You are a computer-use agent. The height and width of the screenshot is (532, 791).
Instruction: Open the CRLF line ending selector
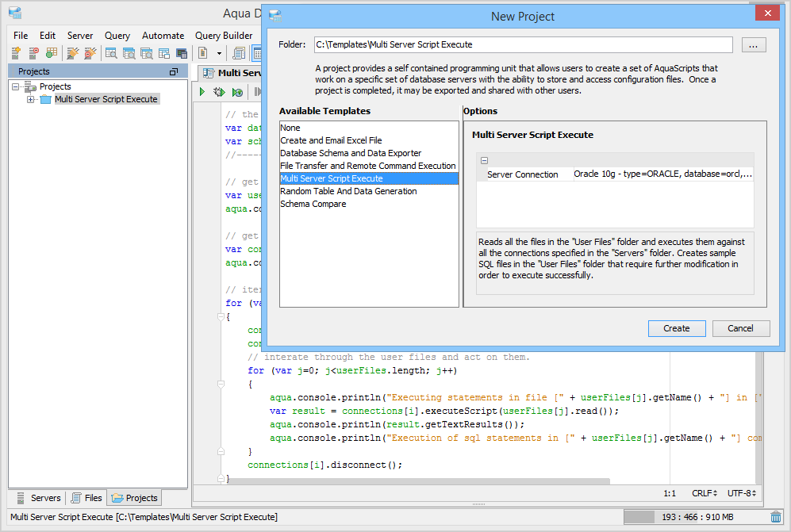pos(705,493)
